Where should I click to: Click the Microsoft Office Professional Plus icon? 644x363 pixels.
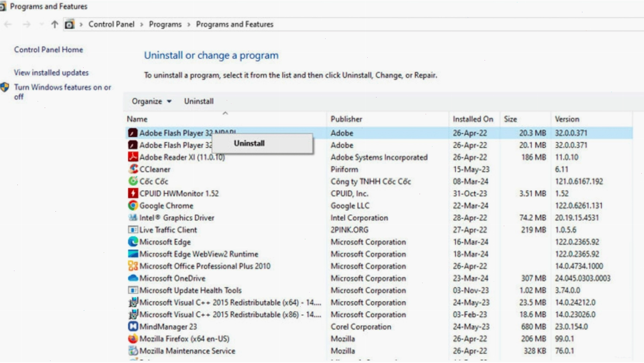click(133, 266)
